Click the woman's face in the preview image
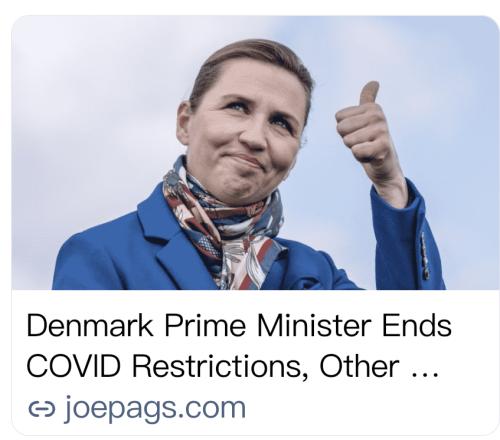Image resolution: width=500 pixels, height=440 pixels. coord(243,133)
